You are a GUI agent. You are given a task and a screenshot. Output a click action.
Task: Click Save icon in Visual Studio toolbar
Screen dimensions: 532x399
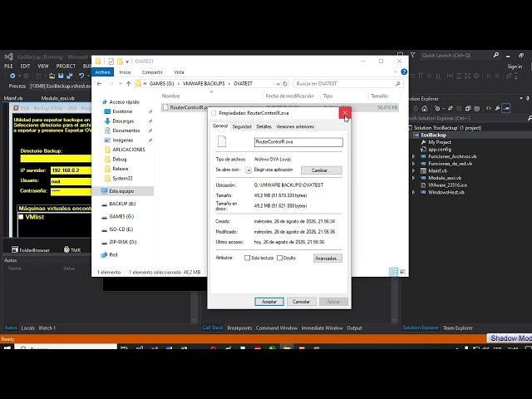point(61,76)
